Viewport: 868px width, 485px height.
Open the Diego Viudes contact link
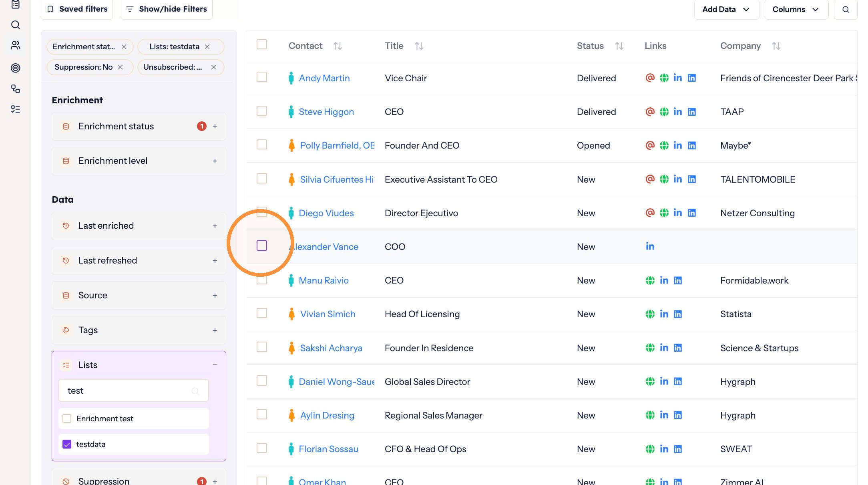click(x=326, y=213)
